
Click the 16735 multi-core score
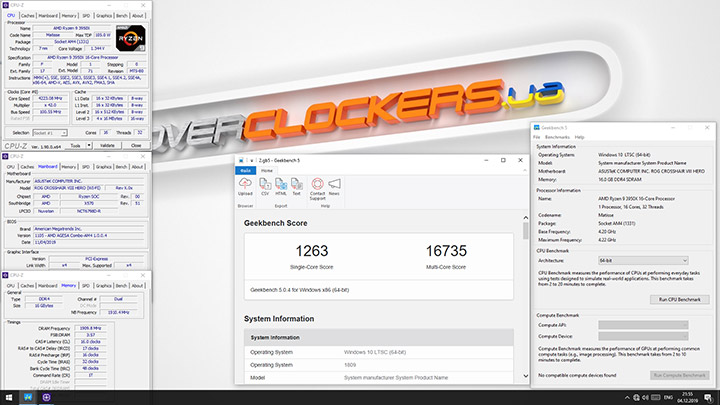pyautogui.click(x=446, y=251)
